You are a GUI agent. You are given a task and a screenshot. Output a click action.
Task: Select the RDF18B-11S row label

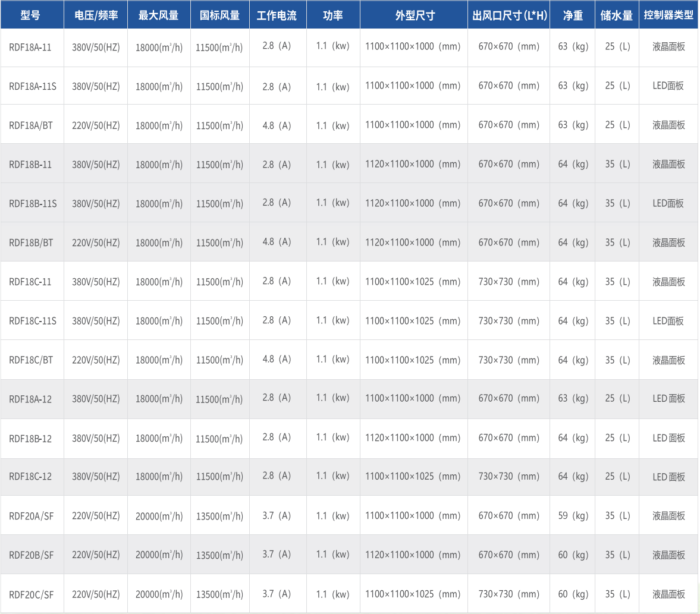pyautogui.click(x=33, y=203)
